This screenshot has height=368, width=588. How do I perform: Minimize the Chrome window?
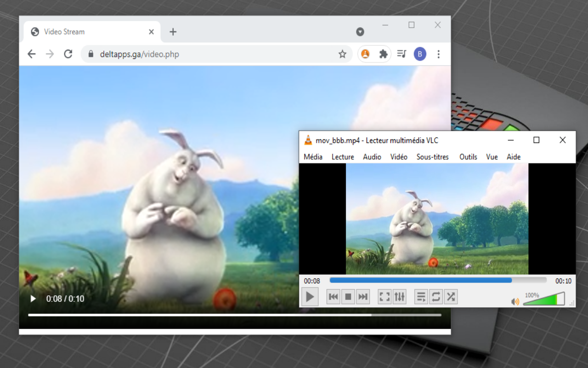click(385, 25)
